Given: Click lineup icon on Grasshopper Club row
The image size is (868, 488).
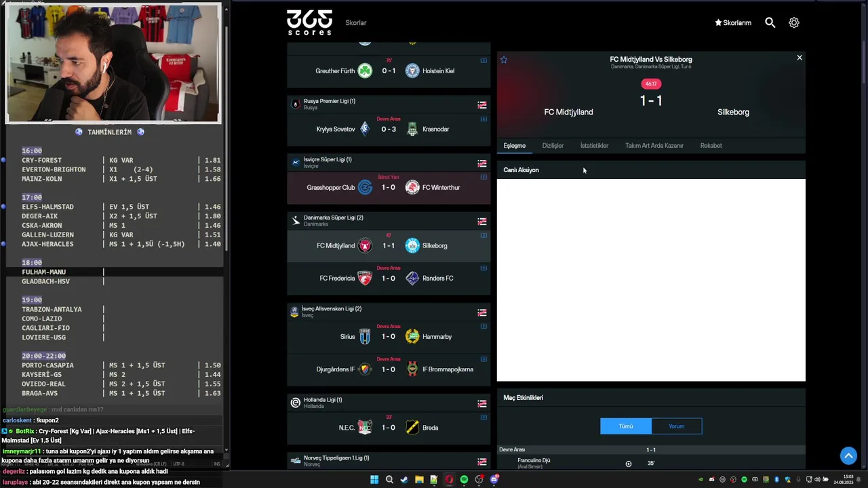Looking at the screenshot, I should click(484, 177).
